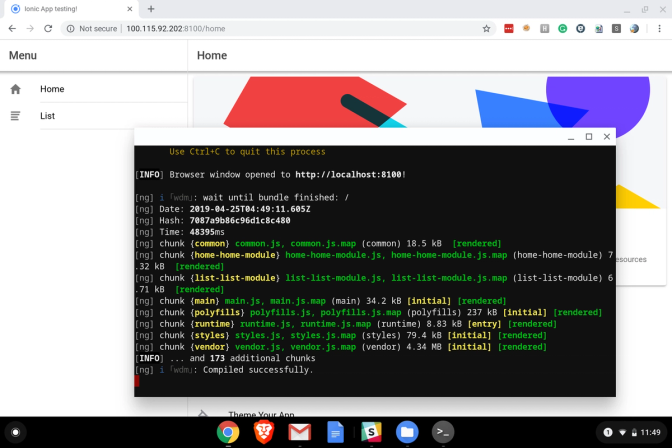Open Terminal app from the shelf
Image resolution: width=672 pixels, height=448 pixels.
(443, 432)
